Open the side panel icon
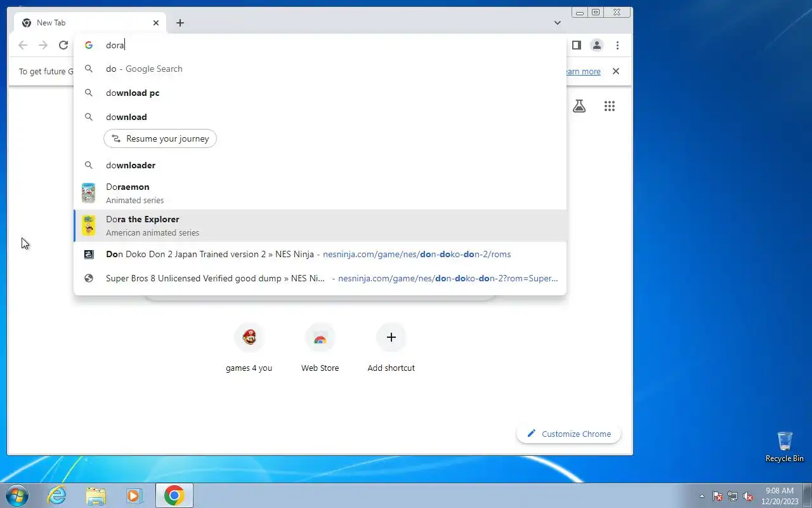812x508 pixels. (576, 45)
